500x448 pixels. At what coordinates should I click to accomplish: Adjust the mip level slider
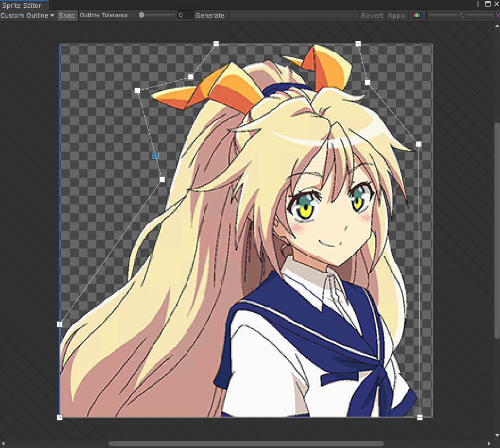(480, 15)
